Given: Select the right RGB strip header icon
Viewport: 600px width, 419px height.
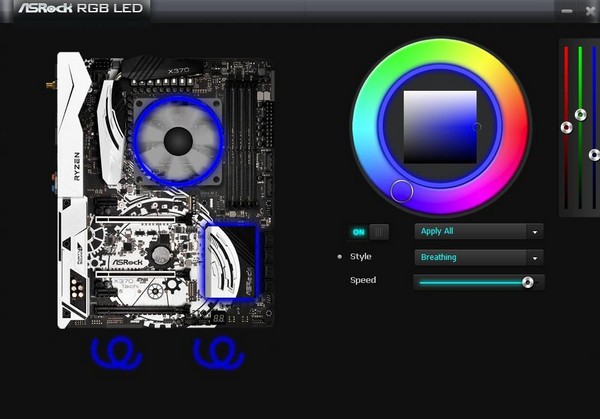Looking at the screenshot, I should [x=219, y=353].
